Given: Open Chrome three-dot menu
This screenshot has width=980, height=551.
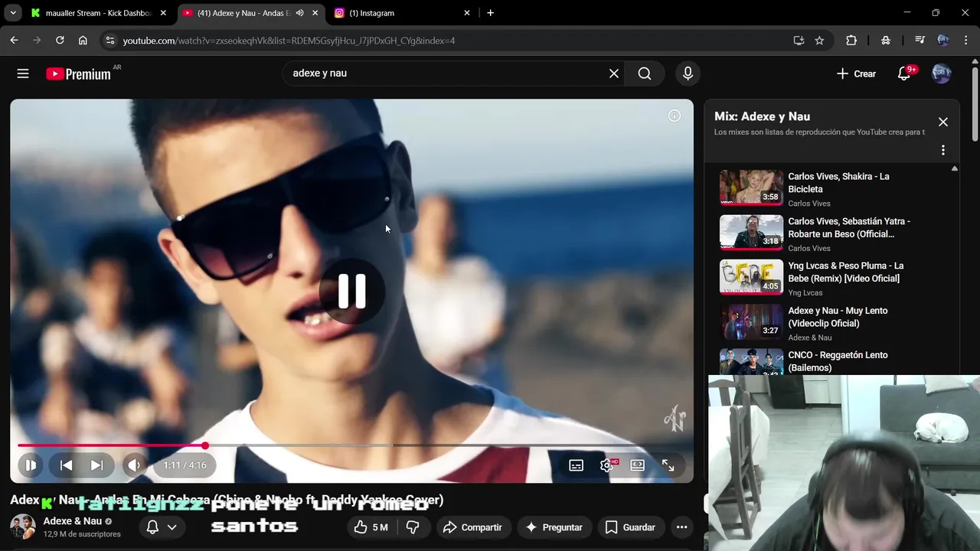Looking at the screenshot, I should click(965, 41).
